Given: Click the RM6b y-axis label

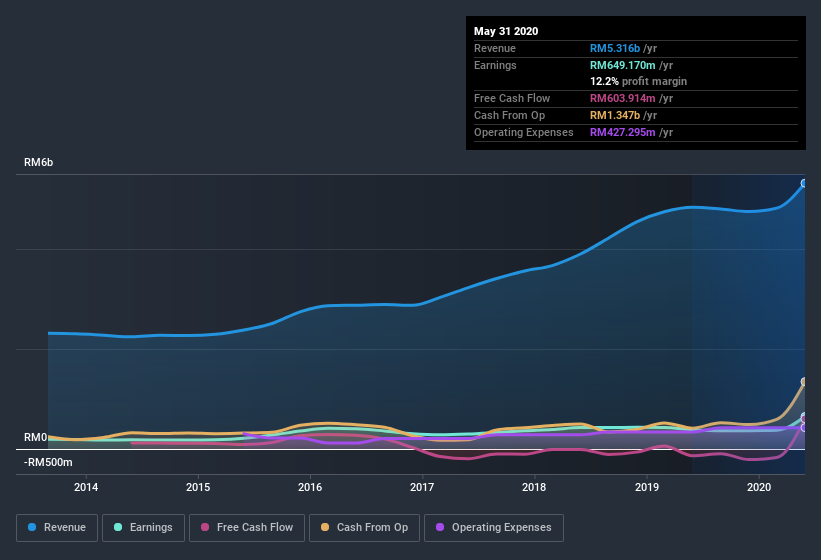Looking at the screenshot, I should tap(39, 162).
